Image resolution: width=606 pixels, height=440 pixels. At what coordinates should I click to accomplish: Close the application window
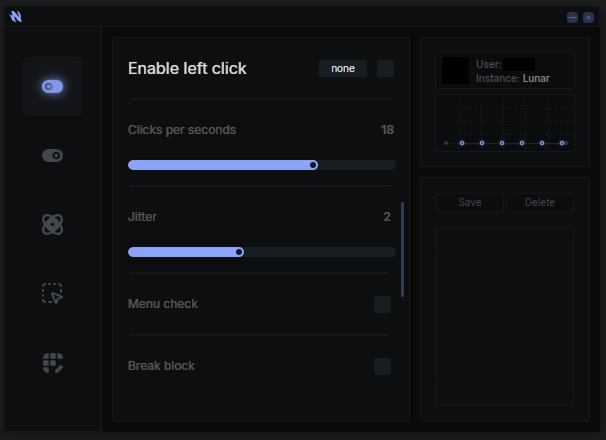tap(588, 17)
